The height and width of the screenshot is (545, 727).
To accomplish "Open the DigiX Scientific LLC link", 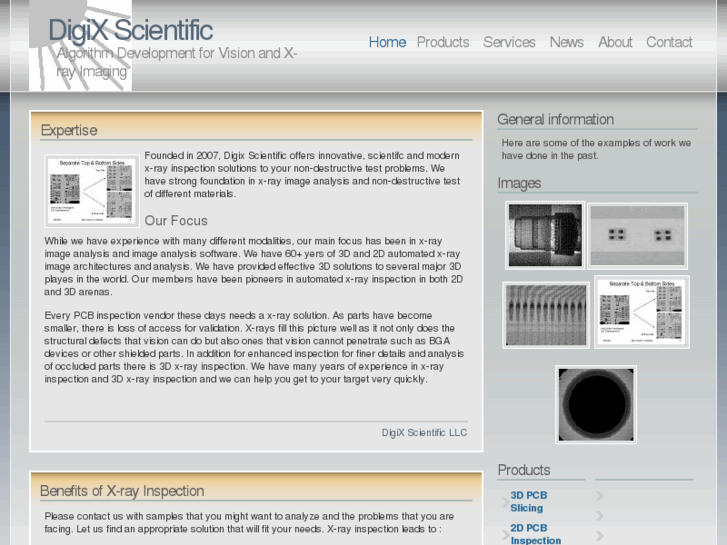I will click(424, 432).
